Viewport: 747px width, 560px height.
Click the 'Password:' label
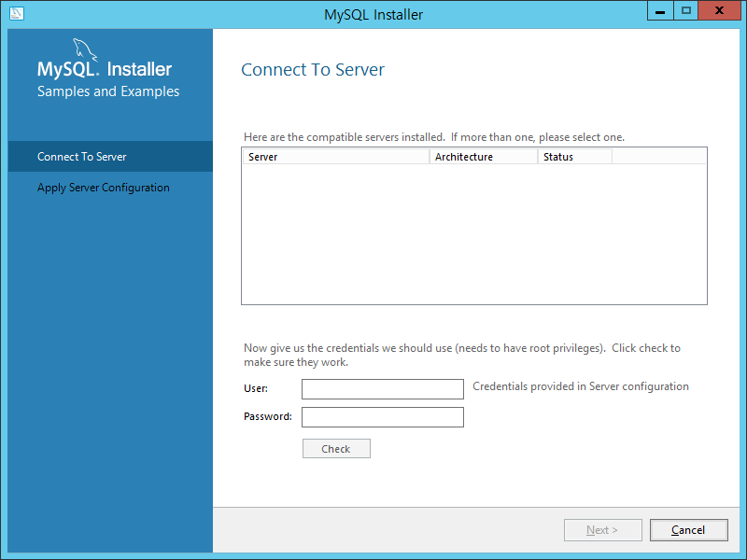click(x=268, y=416)
